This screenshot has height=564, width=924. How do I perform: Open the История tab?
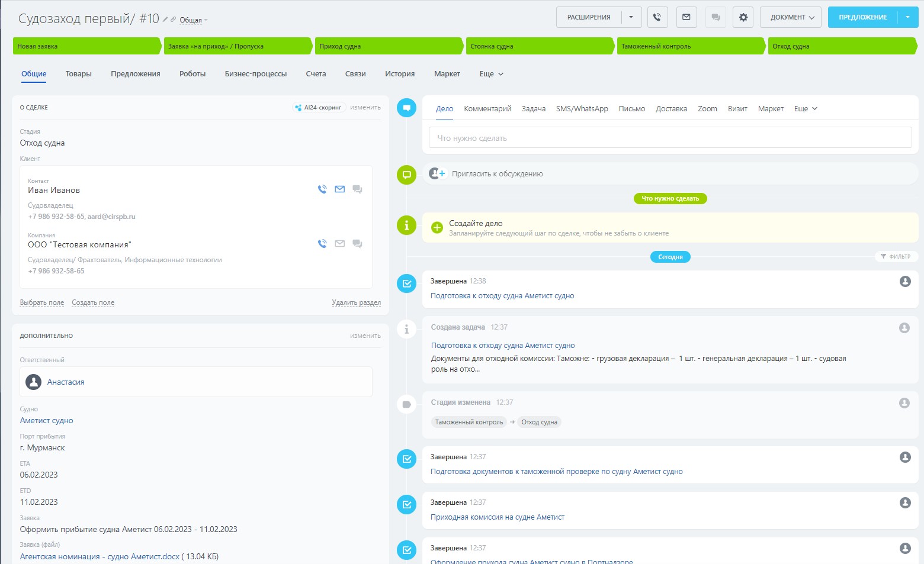click(x=400, y=74)
